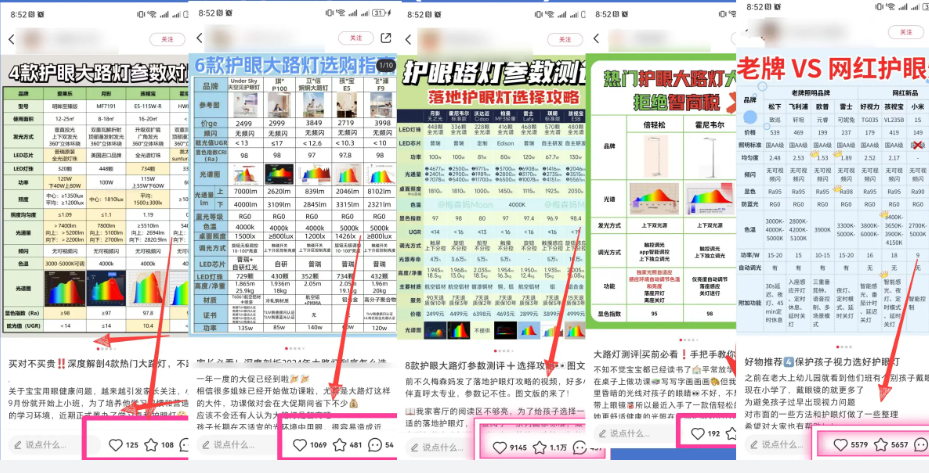Tap the 1/10 page counter on the 6款 image
The width and height of the screenshot is (929, 473).
point(386,64)
